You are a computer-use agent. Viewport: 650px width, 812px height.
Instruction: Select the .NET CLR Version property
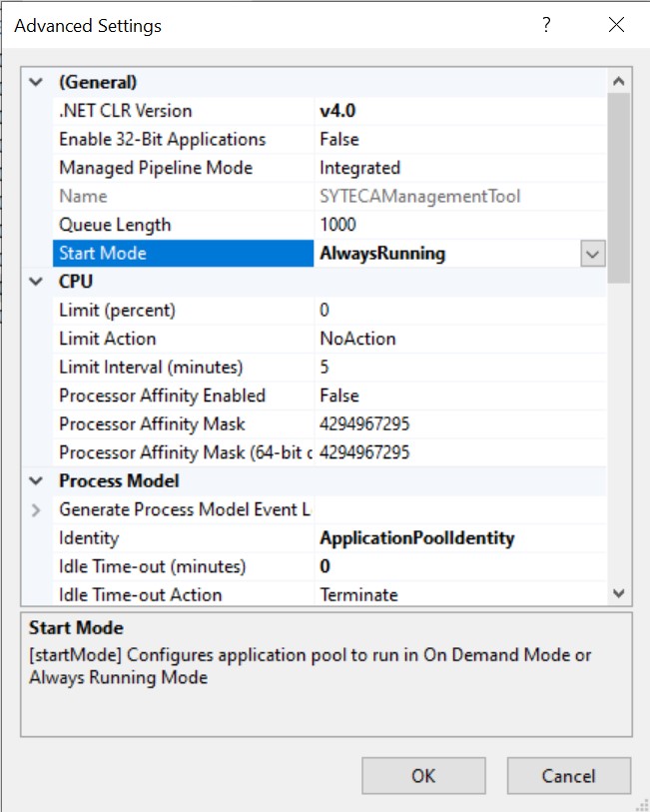[x=125, y=111]
